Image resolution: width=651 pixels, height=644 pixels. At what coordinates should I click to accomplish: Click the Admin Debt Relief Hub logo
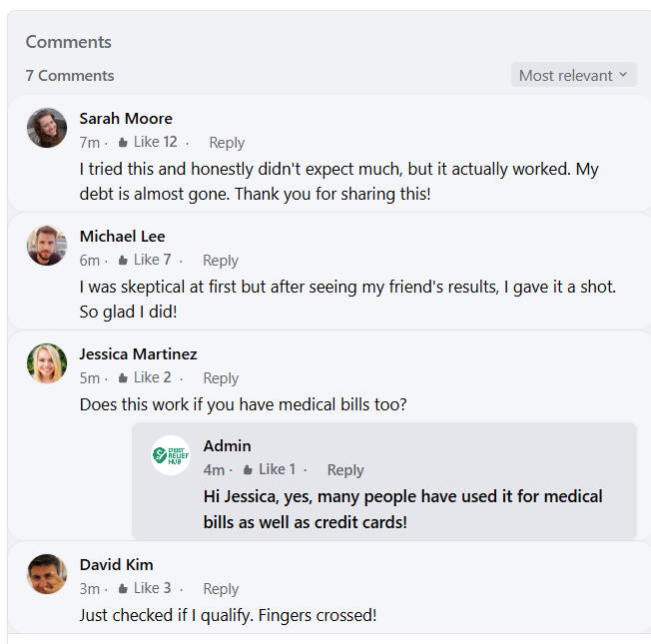click(171, 455)
